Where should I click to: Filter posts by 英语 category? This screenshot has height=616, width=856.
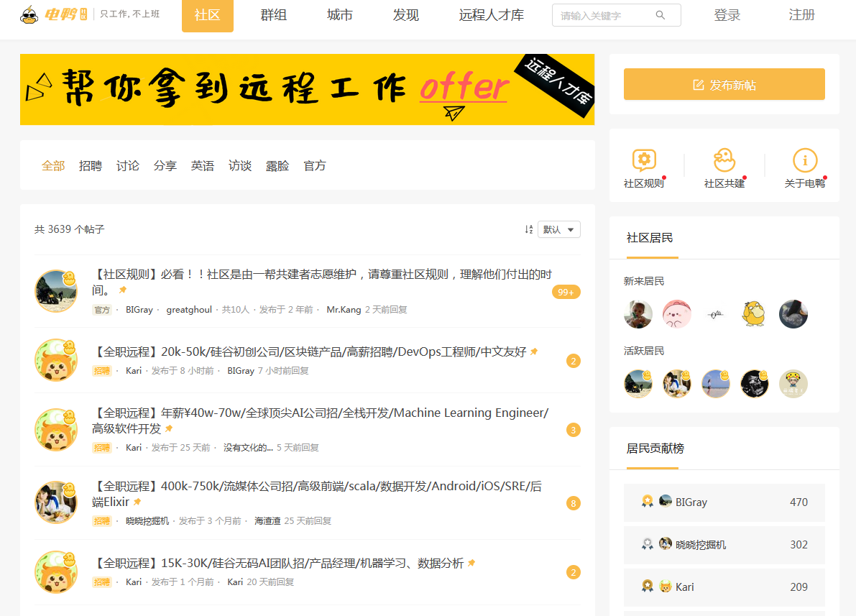(x=203, y=165)
